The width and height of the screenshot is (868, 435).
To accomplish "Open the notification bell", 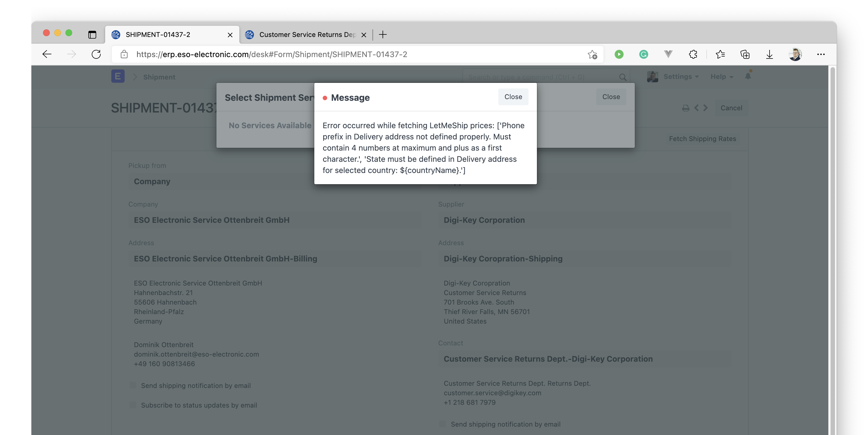I will [747, 76].
